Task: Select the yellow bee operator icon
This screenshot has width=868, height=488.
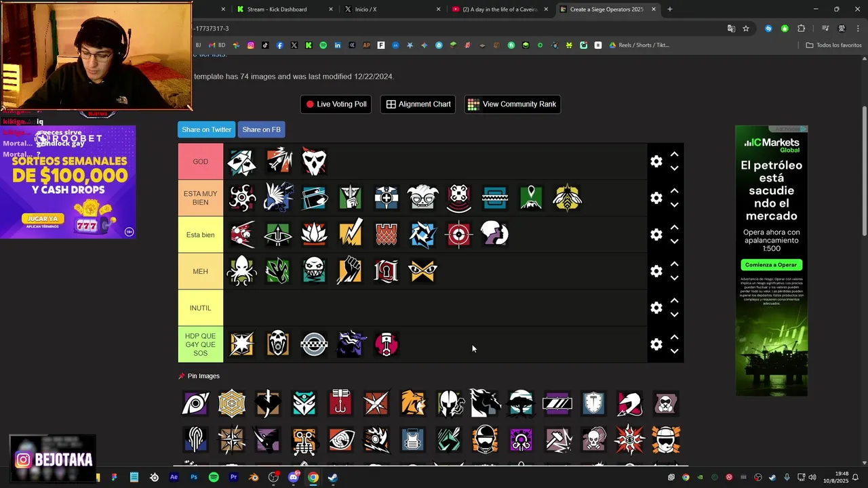Action: point(568,198)
